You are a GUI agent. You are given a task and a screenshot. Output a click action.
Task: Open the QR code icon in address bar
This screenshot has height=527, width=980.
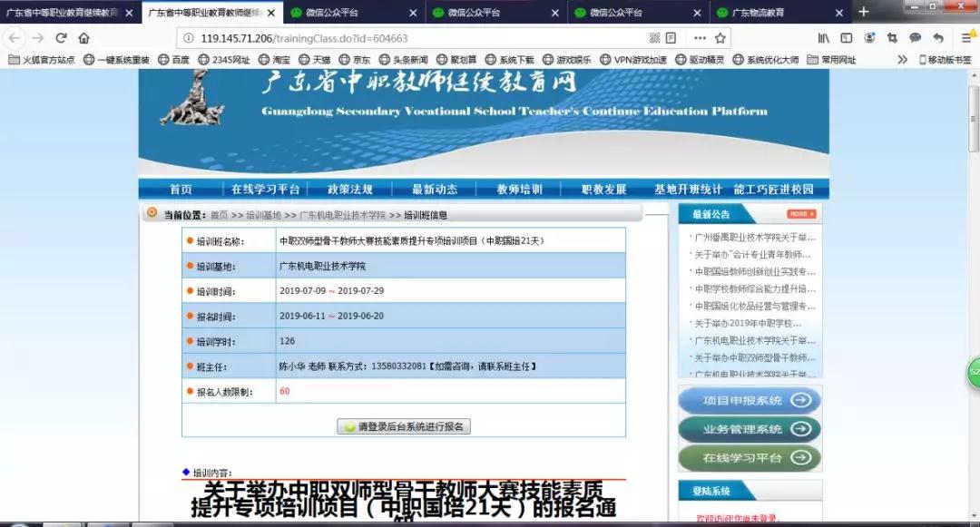pos(654,38)
